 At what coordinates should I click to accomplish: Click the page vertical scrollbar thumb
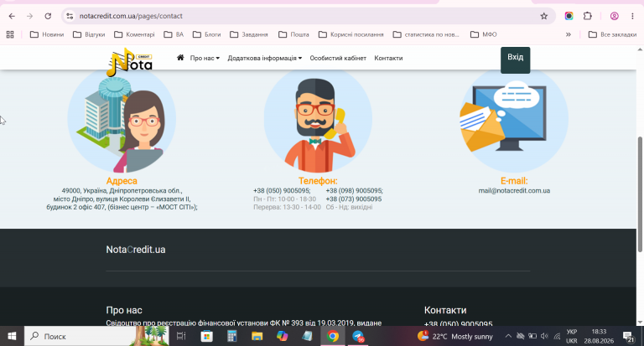640,194
